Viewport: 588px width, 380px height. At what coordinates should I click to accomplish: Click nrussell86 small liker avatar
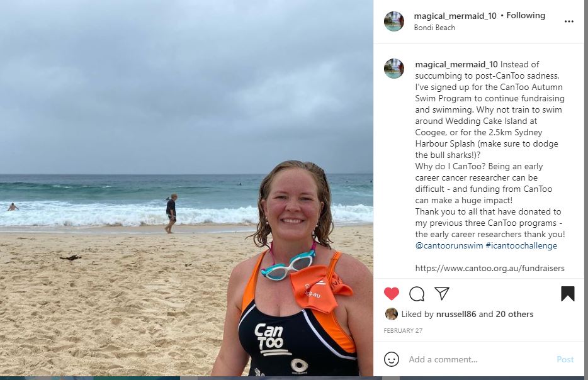[x=392, y=314]
